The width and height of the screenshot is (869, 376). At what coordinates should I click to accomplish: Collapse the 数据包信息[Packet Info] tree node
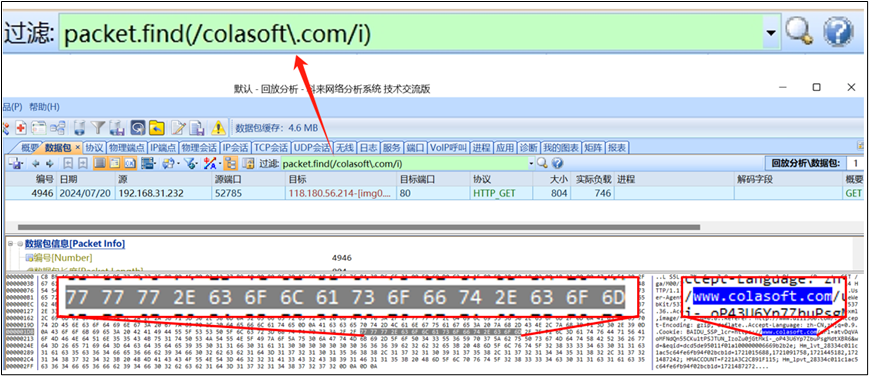[11, 244]
